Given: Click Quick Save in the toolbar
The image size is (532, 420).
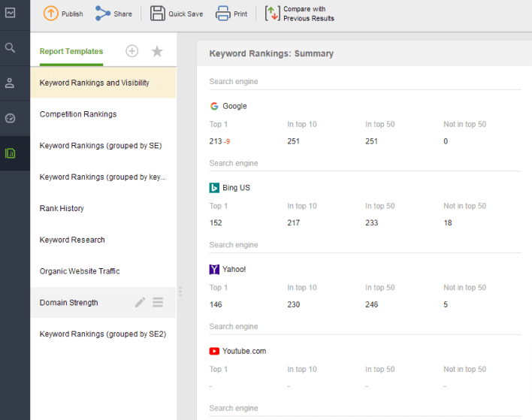Looking at the screenshot, I should (177, 14).
